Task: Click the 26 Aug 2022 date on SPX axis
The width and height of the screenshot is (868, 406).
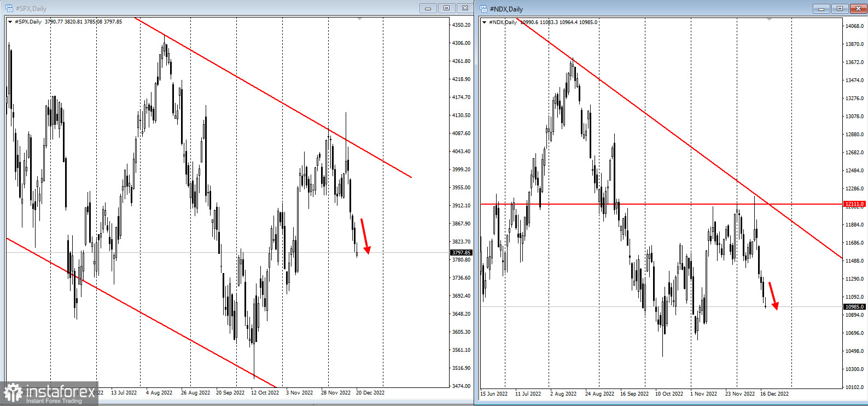Action: coord(195,393)
